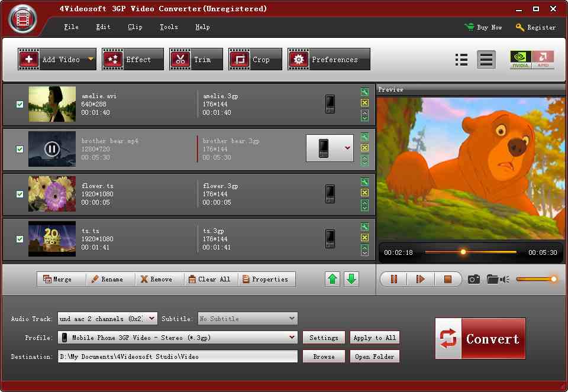Click the Apply to All button
This screenshot has width=568, height=392.
coord(375,338)
